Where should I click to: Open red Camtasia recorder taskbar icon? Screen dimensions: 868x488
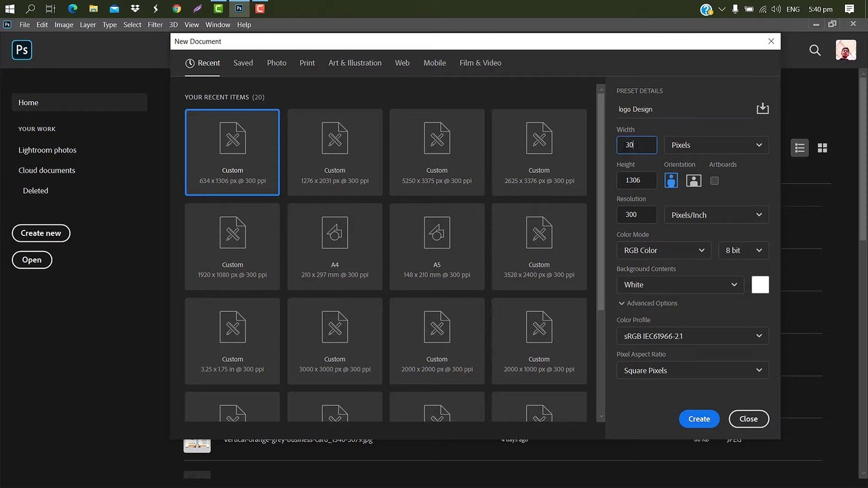(260, 9)
